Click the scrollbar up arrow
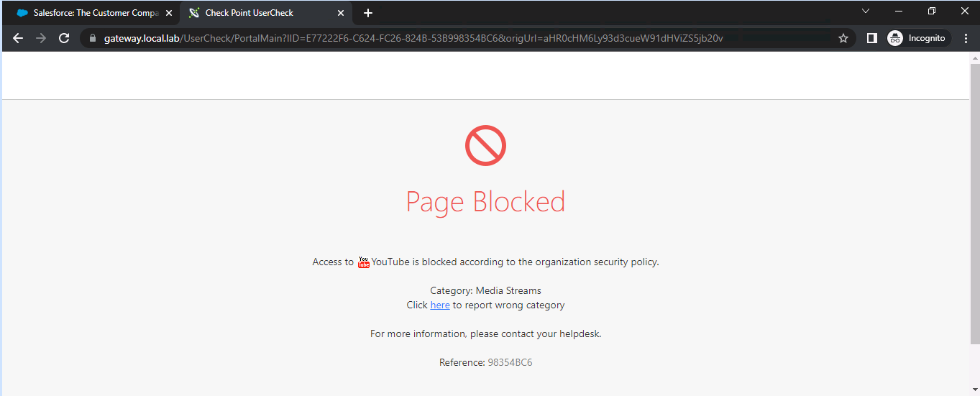The height and width of the screenshot is (396, 980). pyautogui.click(x=974, y=58)
